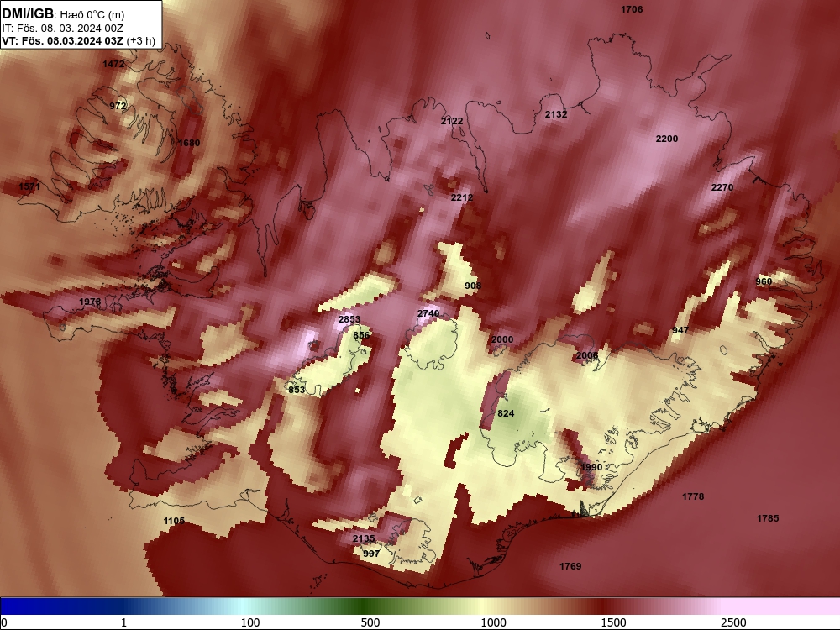Click the map value 2853
The image size is (840, 630).
(349, 319)
